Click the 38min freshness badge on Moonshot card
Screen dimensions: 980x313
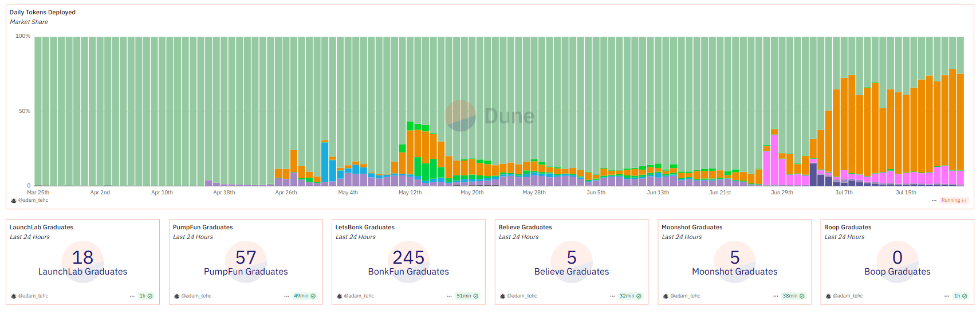(x=793, y=296)
